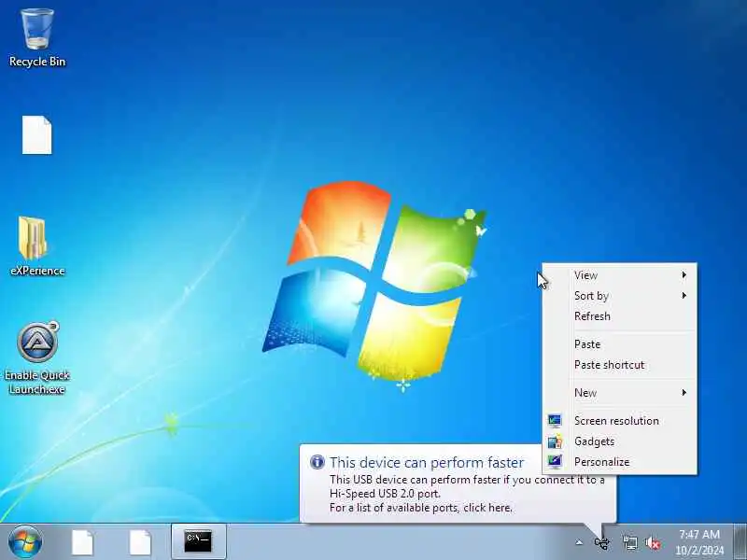Choose Paste shortcut in the context menu
Image resolution: width=747 pixels, height=560 pixels.
tap(619, 365)
